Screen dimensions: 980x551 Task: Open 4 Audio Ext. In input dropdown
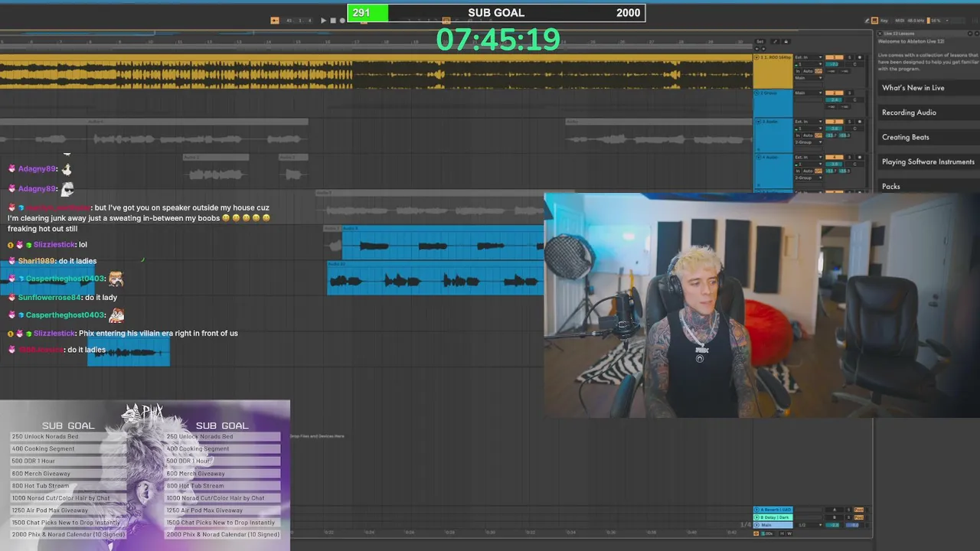click(x=808, y=157)
